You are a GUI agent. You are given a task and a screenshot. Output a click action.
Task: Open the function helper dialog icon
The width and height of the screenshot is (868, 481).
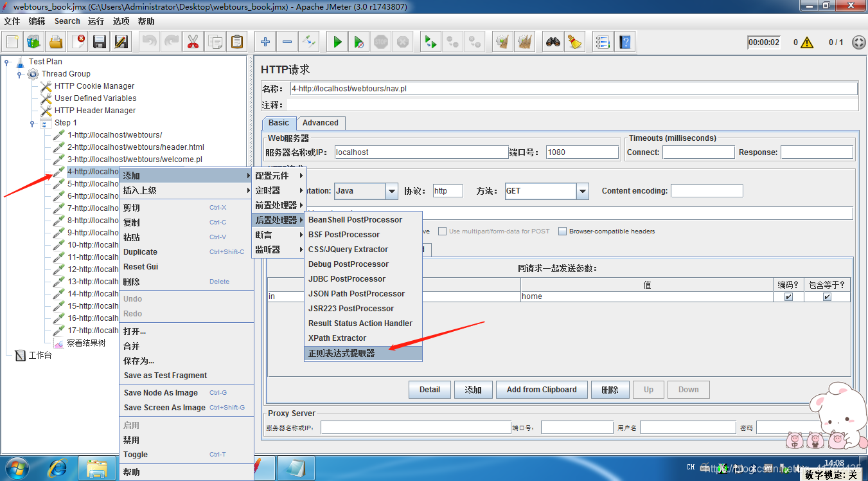[602, 42]
